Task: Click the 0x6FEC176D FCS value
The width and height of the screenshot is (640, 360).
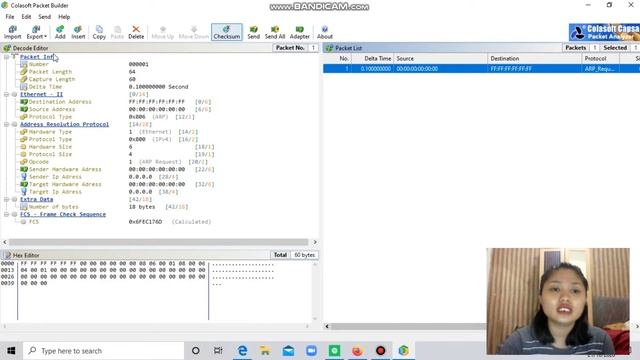Action: click(145, 222)
